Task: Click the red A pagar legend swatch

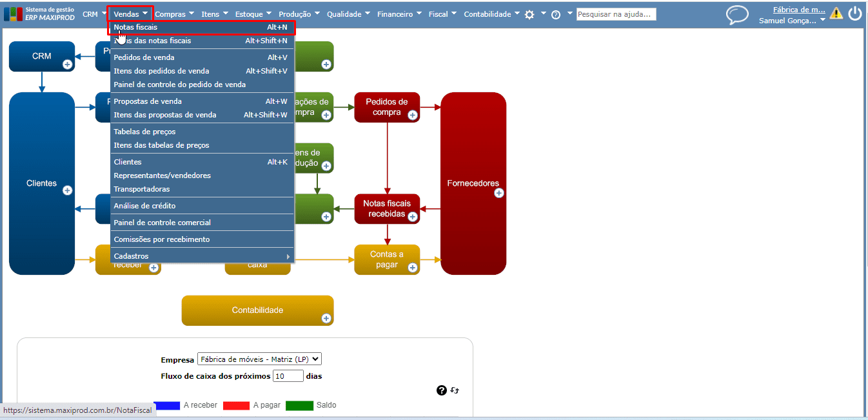Action: click(236, 405)
